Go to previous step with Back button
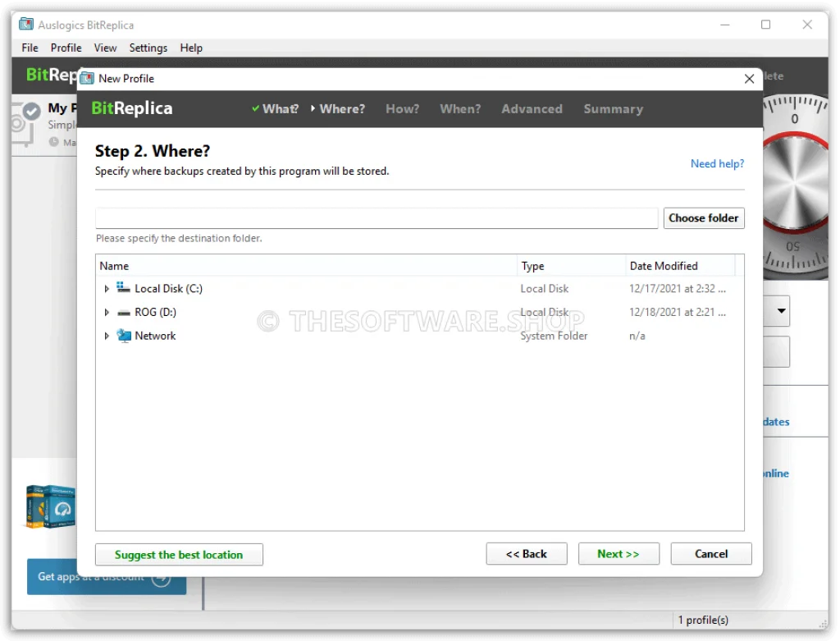The height and width of the screenshot is (641, 840). click(x=526, y=554)
